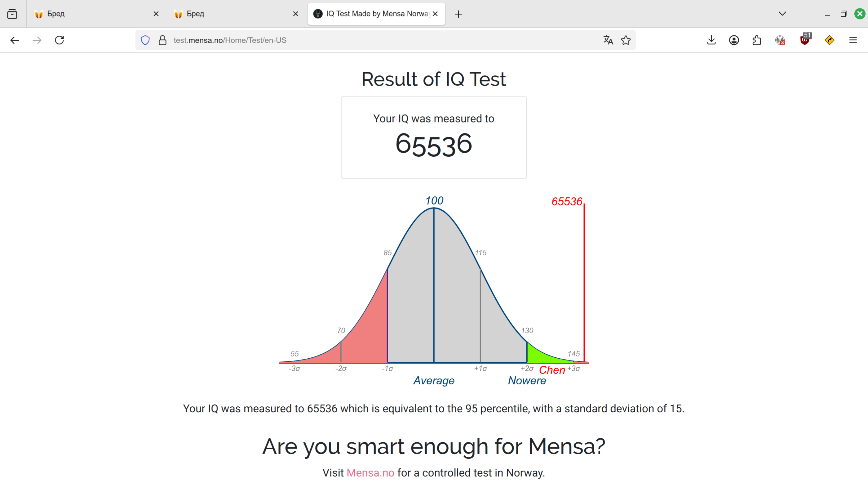Image resolution: width=868 pixels, height=492 pixels.
Task: Open the tracking protection shield icon
Action: pos(145,40)
